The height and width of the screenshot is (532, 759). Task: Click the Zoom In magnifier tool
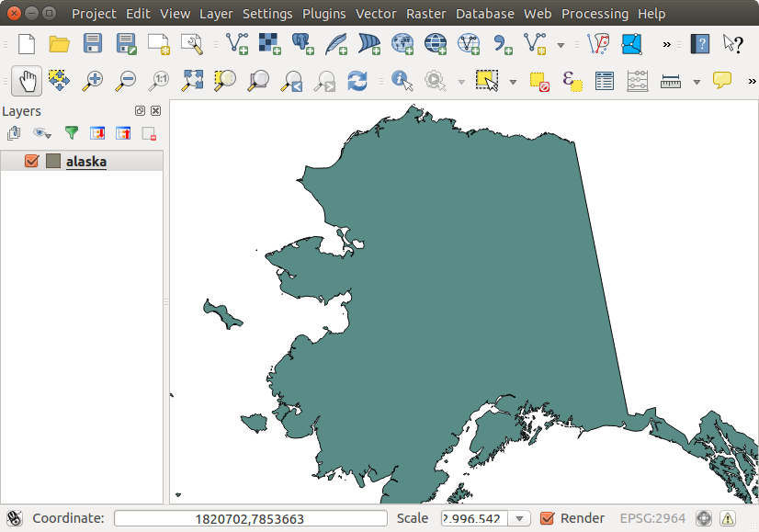(x=92, y=81)
